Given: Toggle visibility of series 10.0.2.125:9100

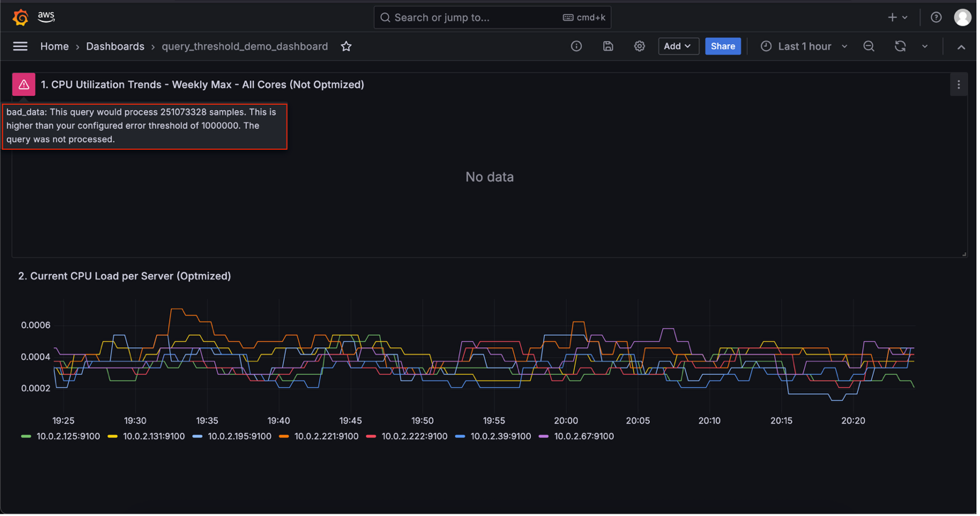Looking at the screenshot, I should [68, 436].
